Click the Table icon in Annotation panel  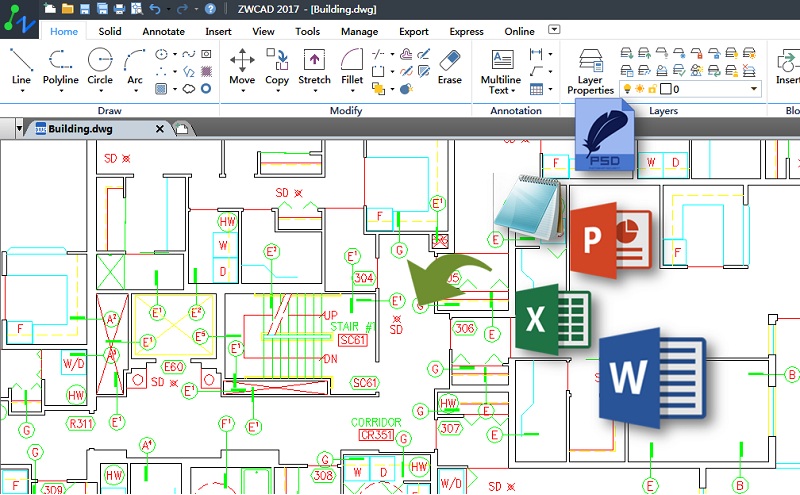[x=536, y=89]
